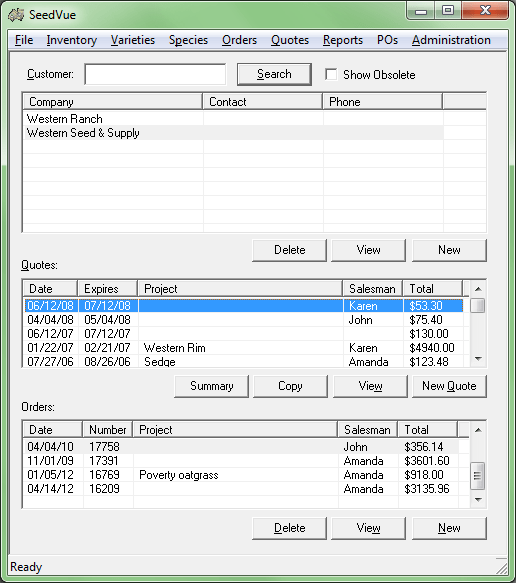Click the $3601.60 order total
516x583 pixels.
(x=427, y=461)
